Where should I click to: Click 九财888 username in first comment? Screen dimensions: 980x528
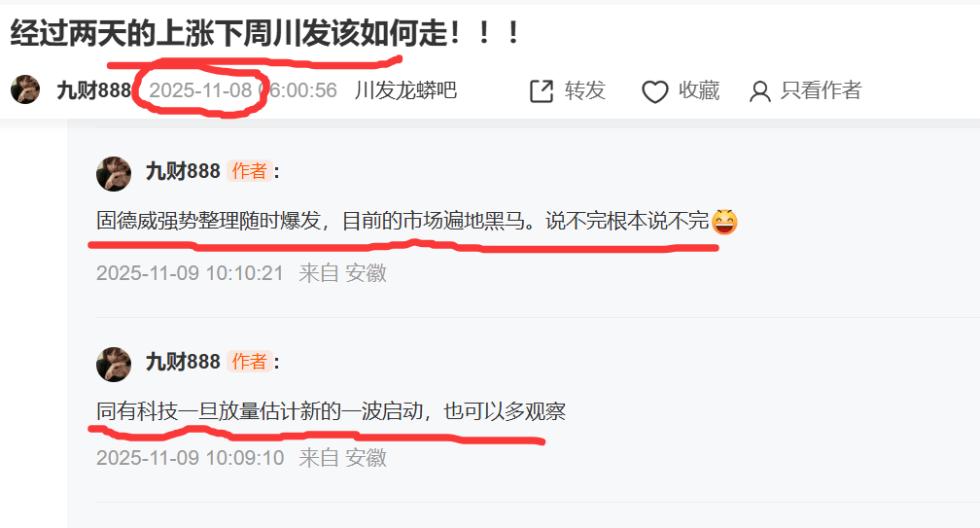[x=183, y=171]
